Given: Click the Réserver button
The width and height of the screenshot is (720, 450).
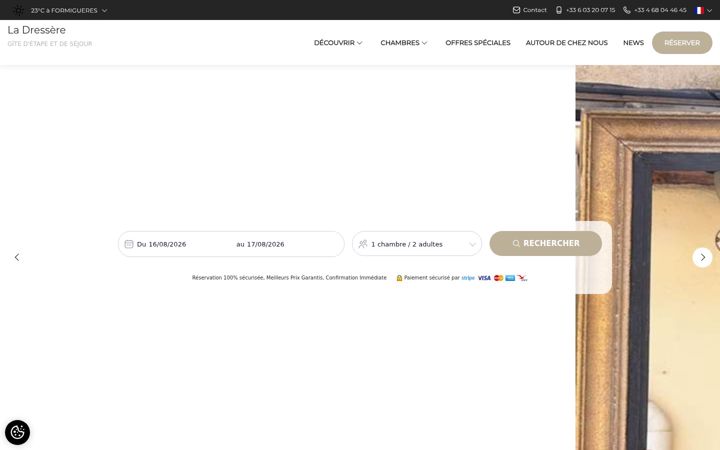Looking at the screenshot, I should tap(682, 43).
